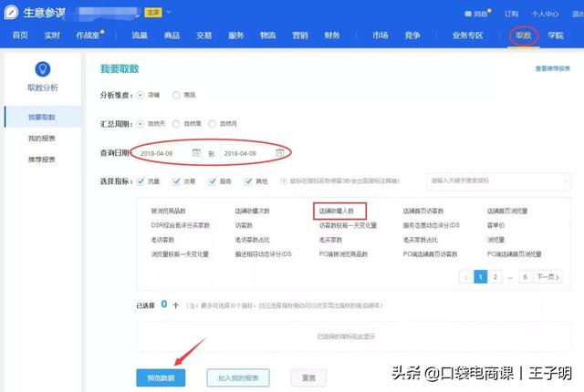Choose the 浏览量较前一天变化量 indicator
The image size is (584, 392).
tap(180, 254)
